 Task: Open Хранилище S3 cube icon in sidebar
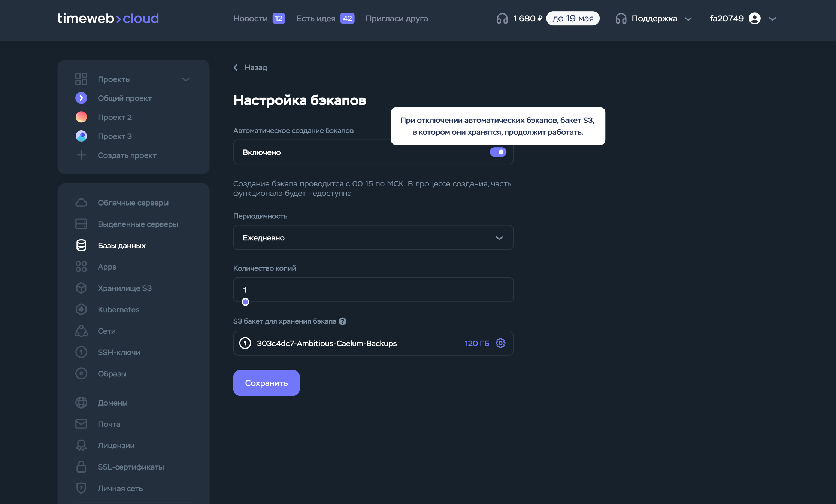(81, 288)
